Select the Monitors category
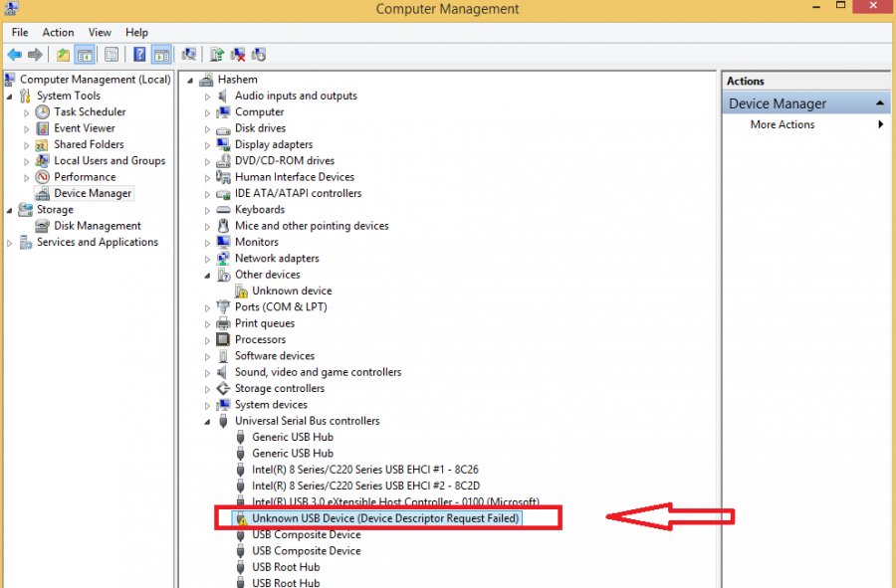 tap(257, 242)
